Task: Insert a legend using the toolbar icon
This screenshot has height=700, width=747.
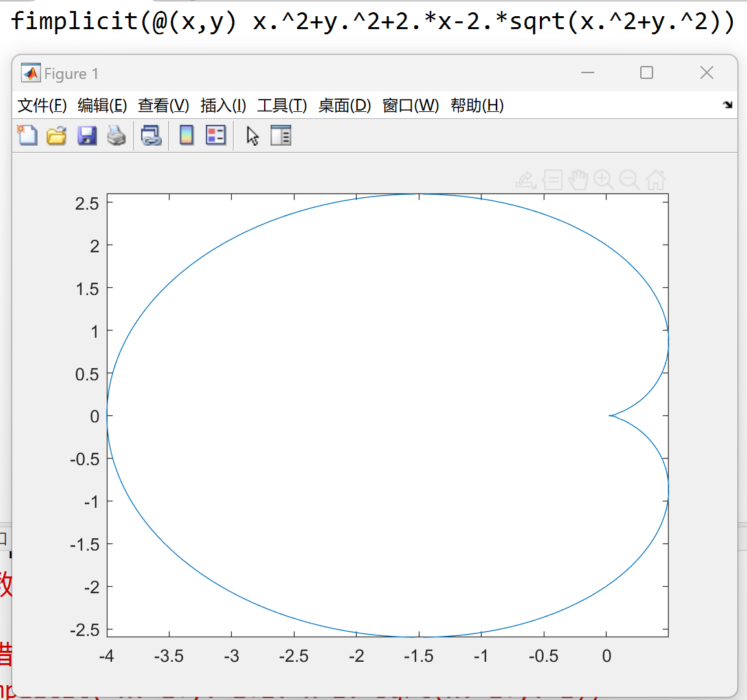Action: click(x=216, y=136)
